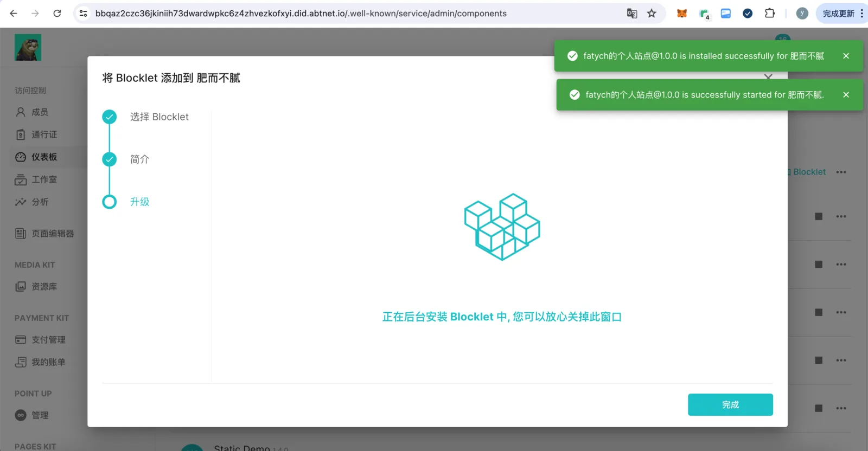
Task: Select the 升级 step
Action: [x=139, y=202]
